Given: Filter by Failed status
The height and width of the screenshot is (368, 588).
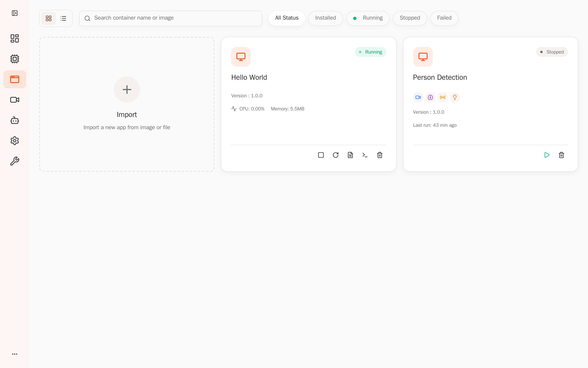Looking at the screenshot, I should [444, 18].
